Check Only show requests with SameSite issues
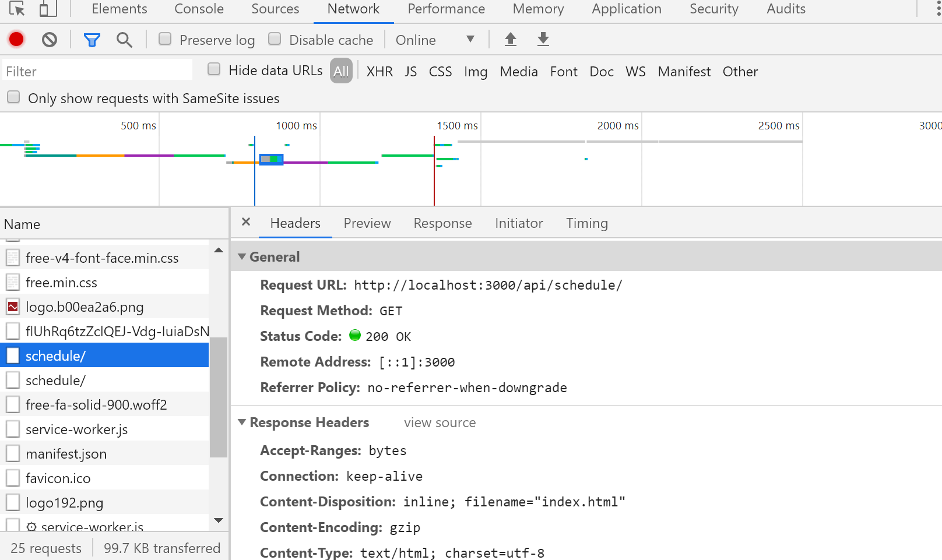 click(x=13, y=97)
